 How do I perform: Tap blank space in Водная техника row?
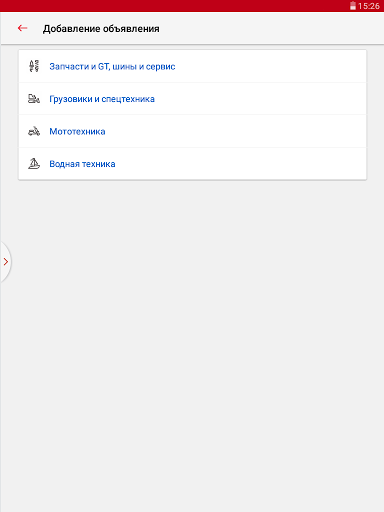(x=240, y=164)
